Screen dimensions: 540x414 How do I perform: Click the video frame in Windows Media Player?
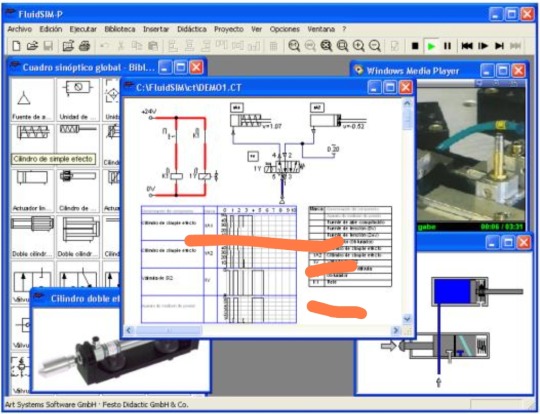coord(471,154)
